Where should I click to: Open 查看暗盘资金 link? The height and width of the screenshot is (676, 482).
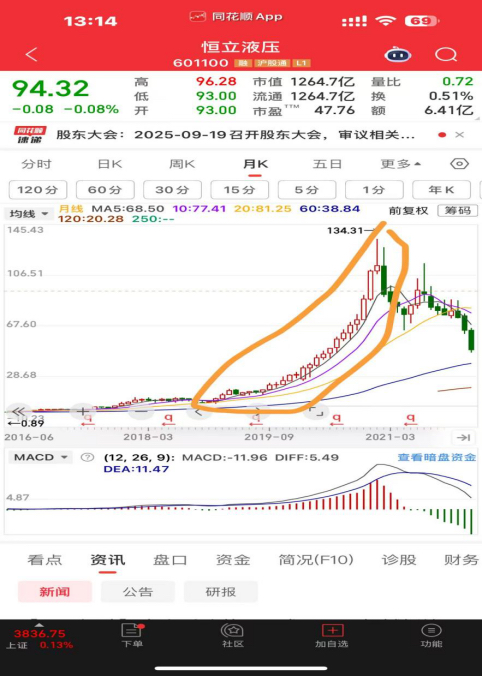436,457
